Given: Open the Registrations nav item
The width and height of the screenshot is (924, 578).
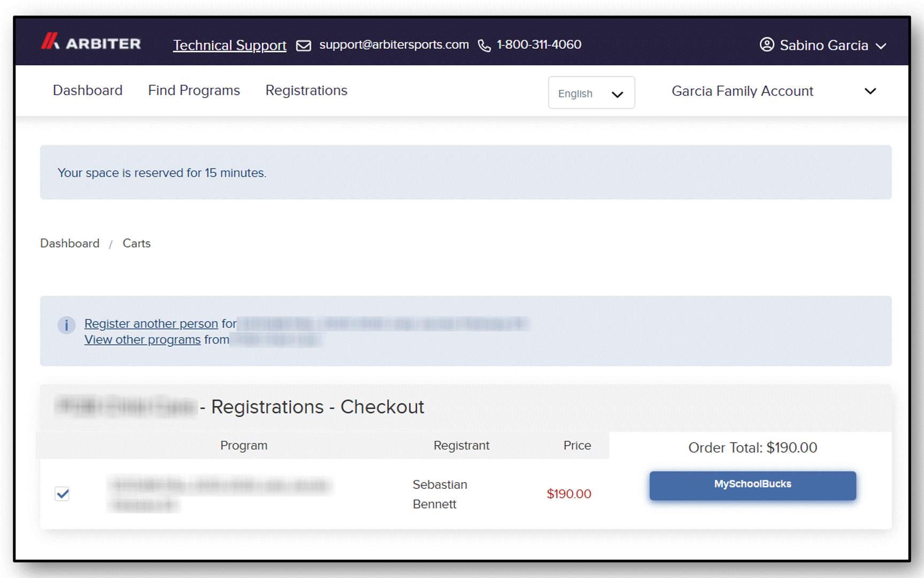Looking at the screenshot, I should pos(306,90).
